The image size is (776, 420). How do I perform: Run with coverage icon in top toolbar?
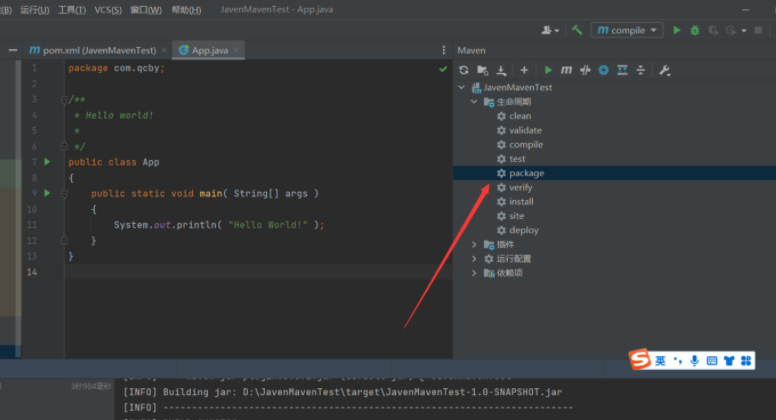tap(713, 31)
